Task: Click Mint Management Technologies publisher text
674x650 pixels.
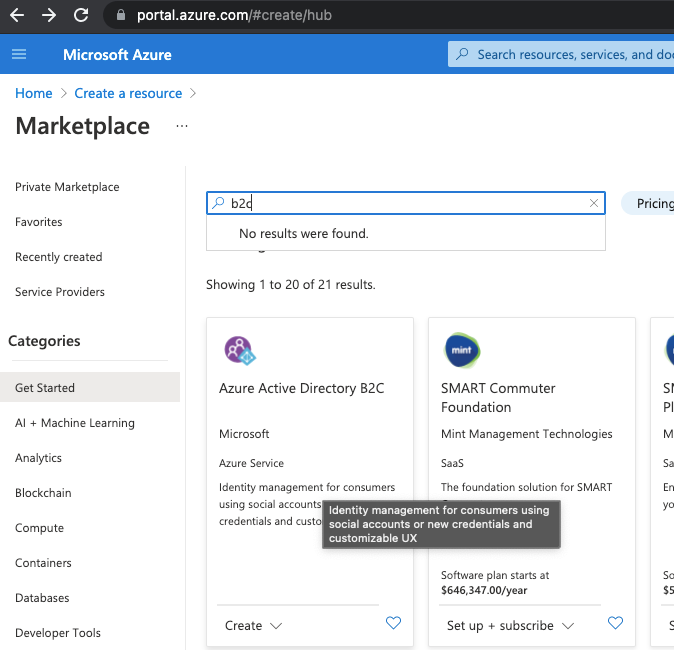Action: point(527,434)
